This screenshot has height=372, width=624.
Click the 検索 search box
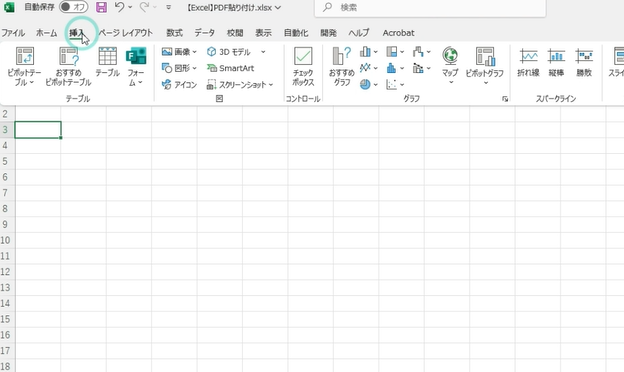pos(430,8)
